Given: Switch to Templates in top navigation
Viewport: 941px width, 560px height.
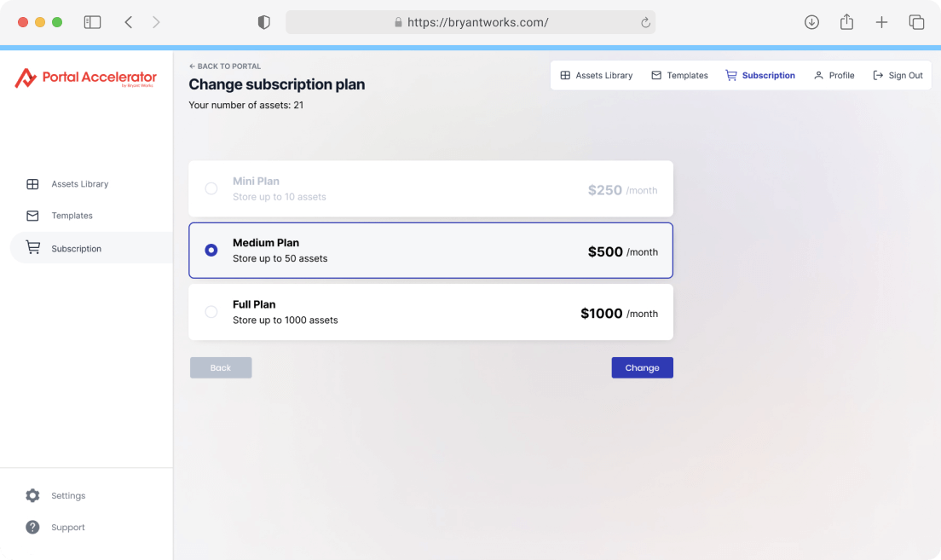Looking at the screenshot, I should point(679,75).
